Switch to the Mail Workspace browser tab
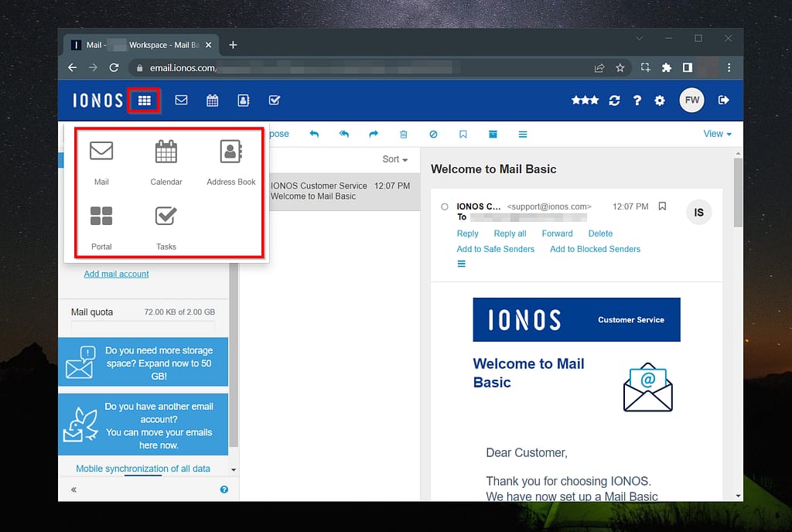 141,45
